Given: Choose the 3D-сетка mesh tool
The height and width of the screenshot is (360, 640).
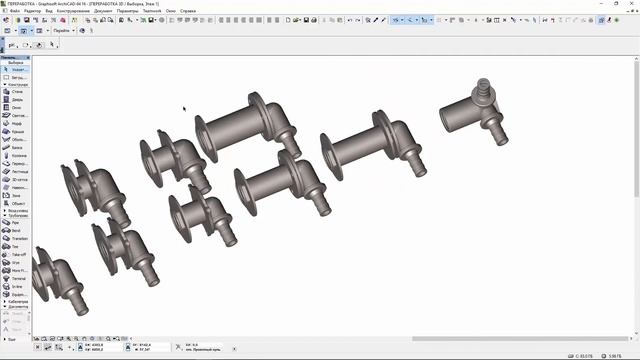Looking at the screenshot, I should (x=15, y=180).
